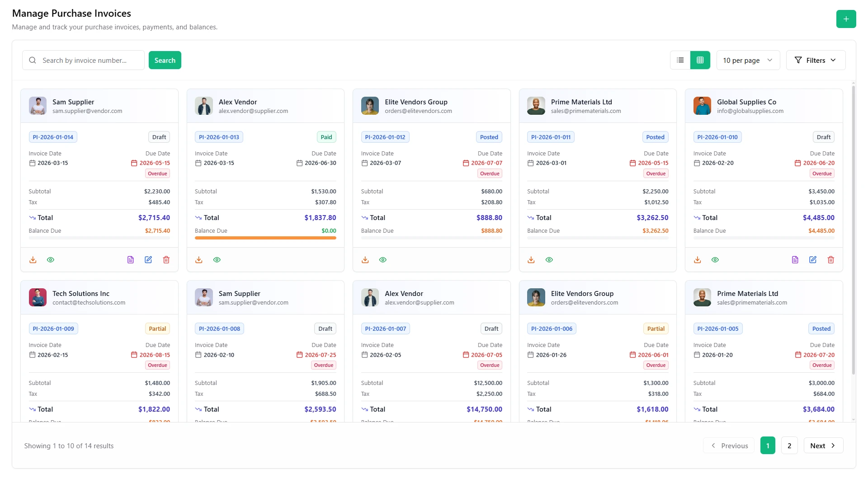
Task: Focus the invoice number search field
Action: coord(83,60)
